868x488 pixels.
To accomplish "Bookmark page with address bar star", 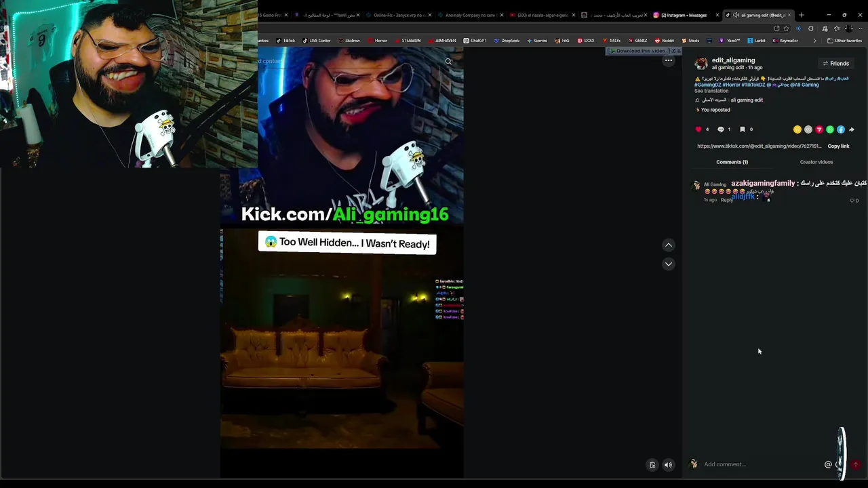I will pos(787,28).
